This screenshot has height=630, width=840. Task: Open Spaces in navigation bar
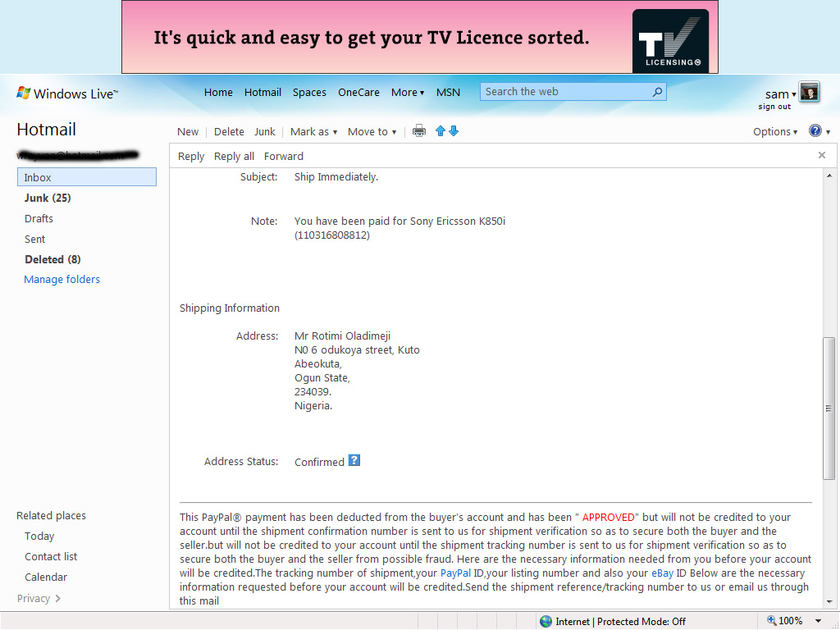click(309, 92)
